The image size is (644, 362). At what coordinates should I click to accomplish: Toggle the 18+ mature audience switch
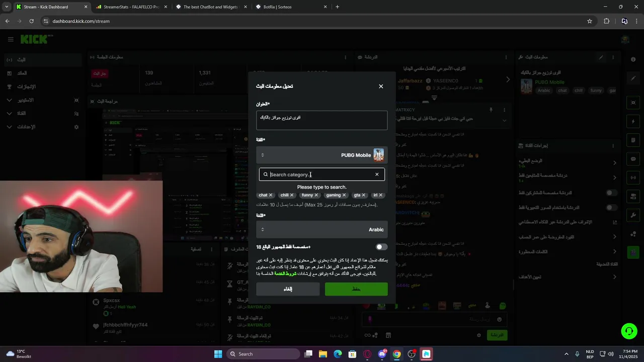381,247
